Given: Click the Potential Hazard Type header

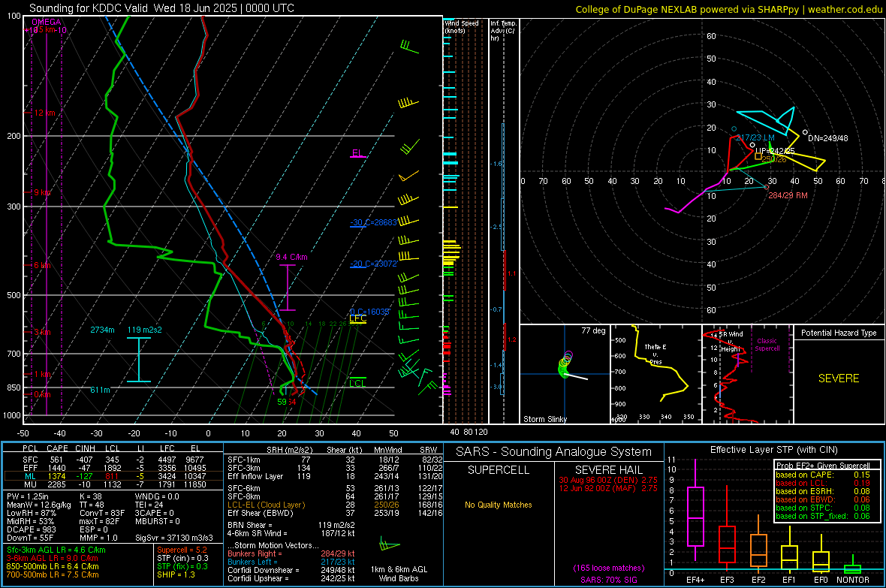Looking at the screenshot, I should (x=839, y=333).
